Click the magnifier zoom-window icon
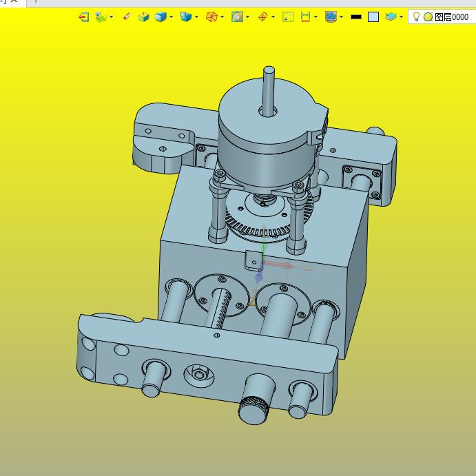Viewport: 476px width, 476px height. pos(237,17)
